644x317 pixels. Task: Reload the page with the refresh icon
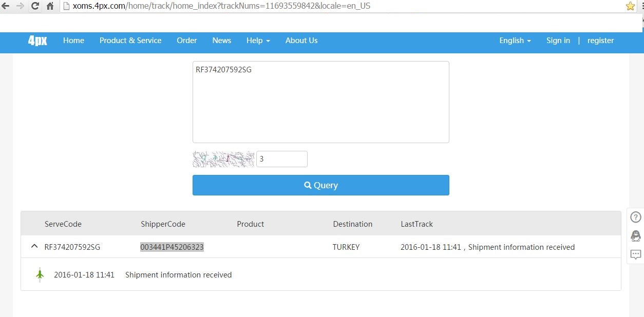tap(35, 6)
